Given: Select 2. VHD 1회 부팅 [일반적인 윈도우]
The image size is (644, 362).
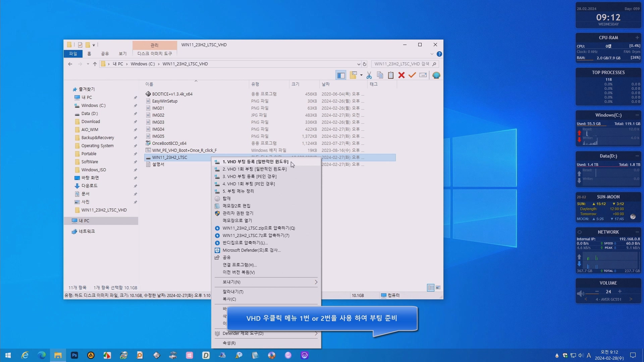Looking at the screenshot, I should tap(266, 169).
